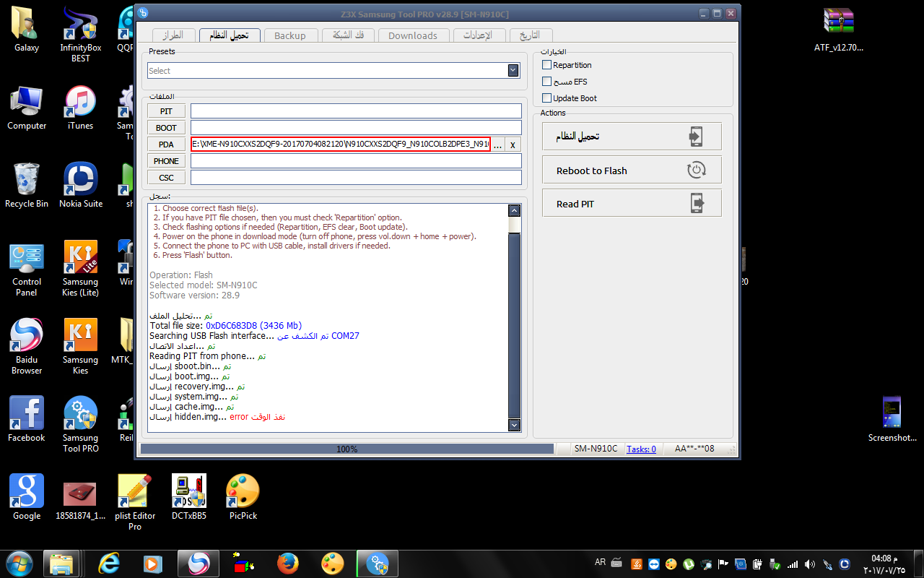Switch to the فك الشبكة tab
This screenshot has height=578, width=924.
(349, 35)
